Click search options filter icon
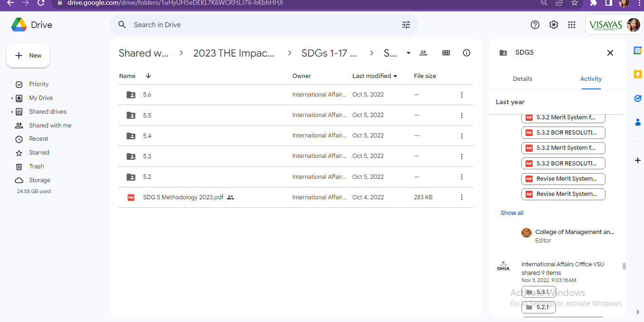 406,25
